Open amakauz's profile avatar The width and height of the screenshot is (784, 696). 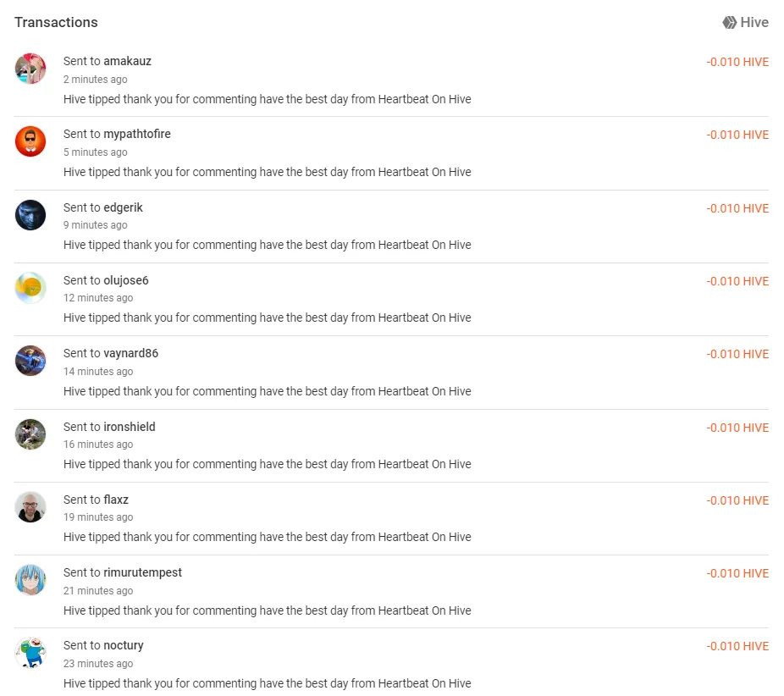(30, 69)
